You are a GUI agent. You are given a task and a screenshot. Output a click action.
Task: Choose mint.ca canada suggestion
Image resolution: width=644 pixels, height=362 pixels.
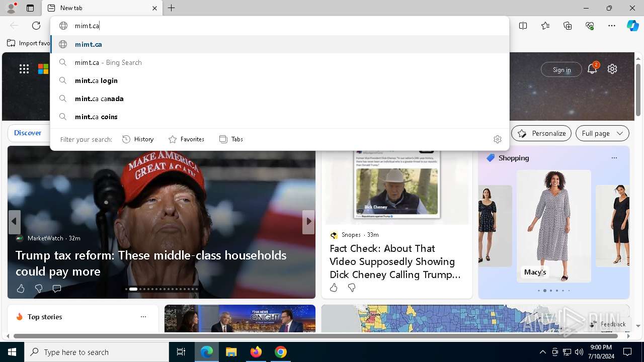coord(280,99)
